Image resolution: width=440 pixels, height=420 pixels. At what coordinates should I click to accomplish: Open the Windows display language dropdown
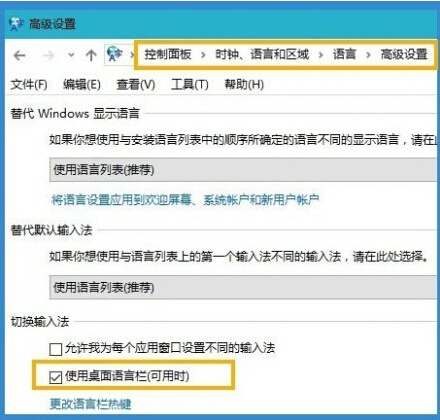[243, 170]
